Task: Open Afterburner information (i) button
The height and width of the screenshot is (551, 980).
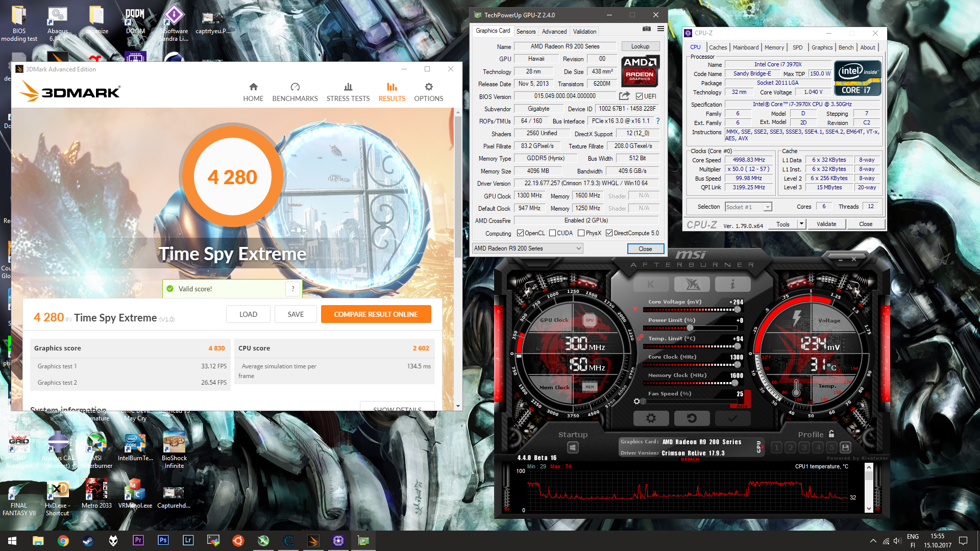Action: coord(732,284)
